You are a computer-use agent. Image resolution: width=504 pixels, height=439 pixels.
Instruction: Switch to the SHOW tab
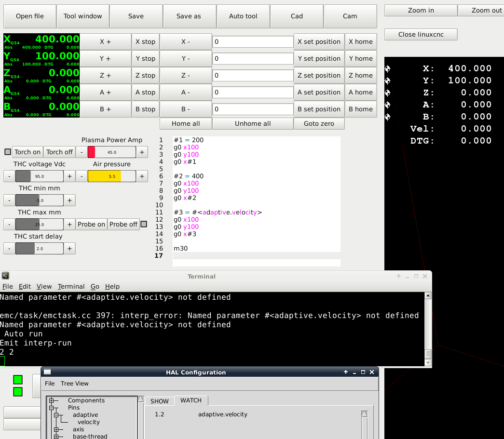point(160,401)
